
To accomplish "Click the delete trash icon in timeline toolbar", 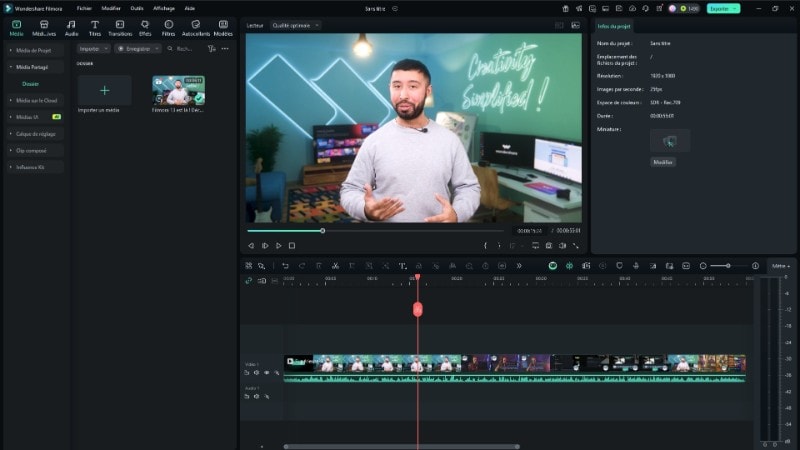I will (318, 266).
